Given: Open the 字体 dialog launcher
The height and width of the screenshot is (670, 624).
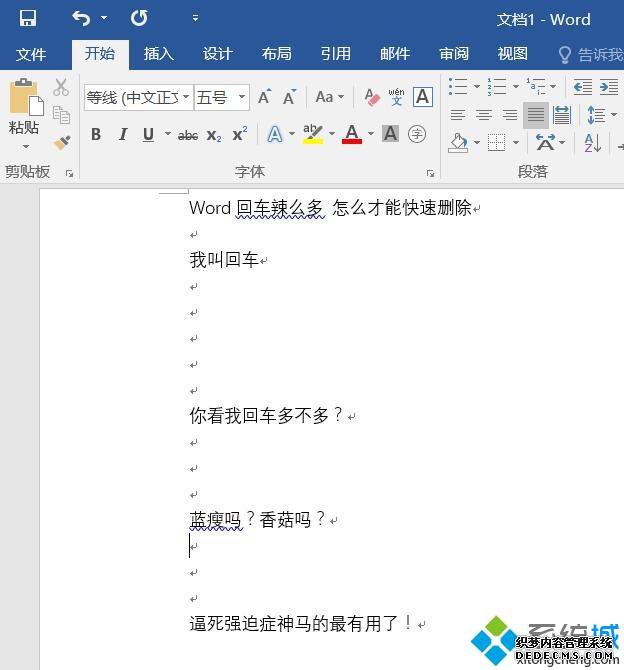Looking at the screenshot, I should pyautogui.click(x=430, y=173).
